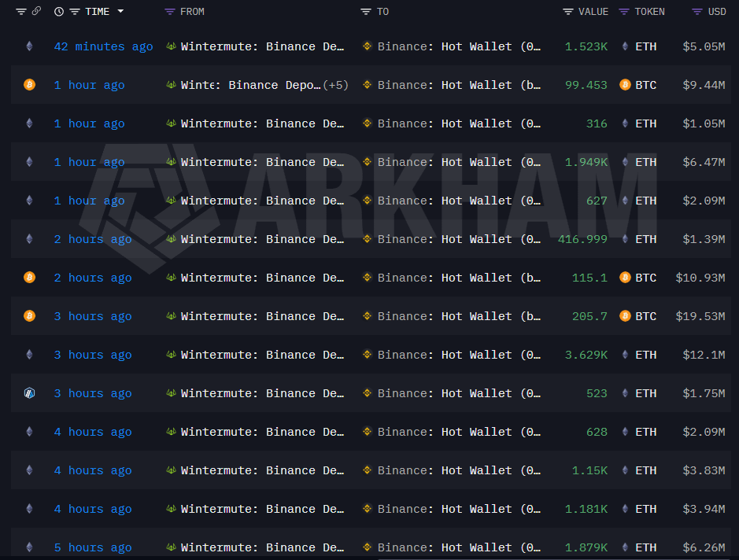Click the TOKEN column header label

(649, 12)
